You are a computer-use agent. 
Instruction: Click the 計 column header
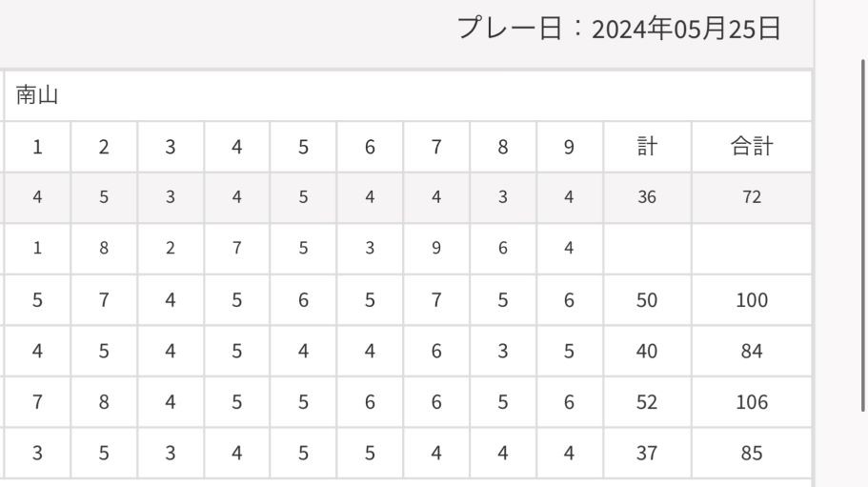pos(647,147)
